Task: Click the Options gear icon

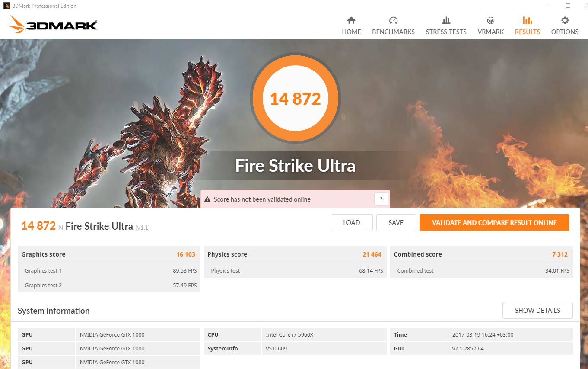Action: coord(565,20)
